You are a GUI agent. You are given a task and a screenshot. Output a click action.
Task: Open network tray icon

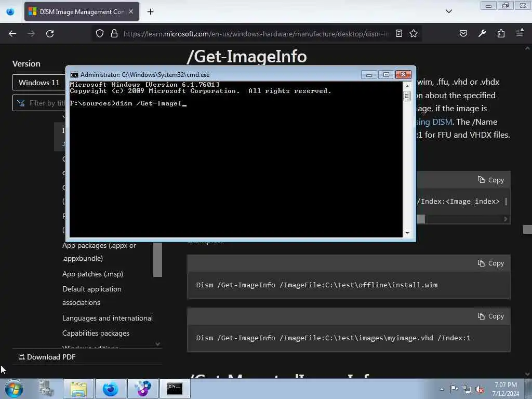(x=467, y=389)
